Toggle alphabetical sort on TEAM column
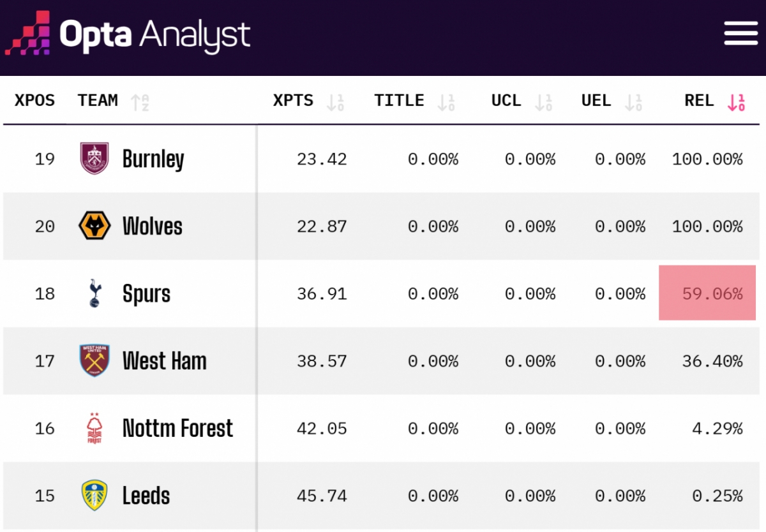Screen dimensions: 766x532 pos(140,101)
